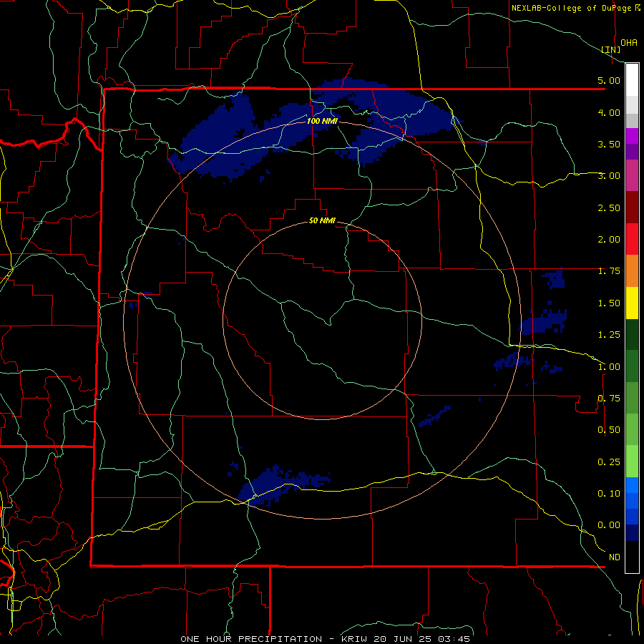
Task: Click the '0.00' legend value
Action: point(609,525)
